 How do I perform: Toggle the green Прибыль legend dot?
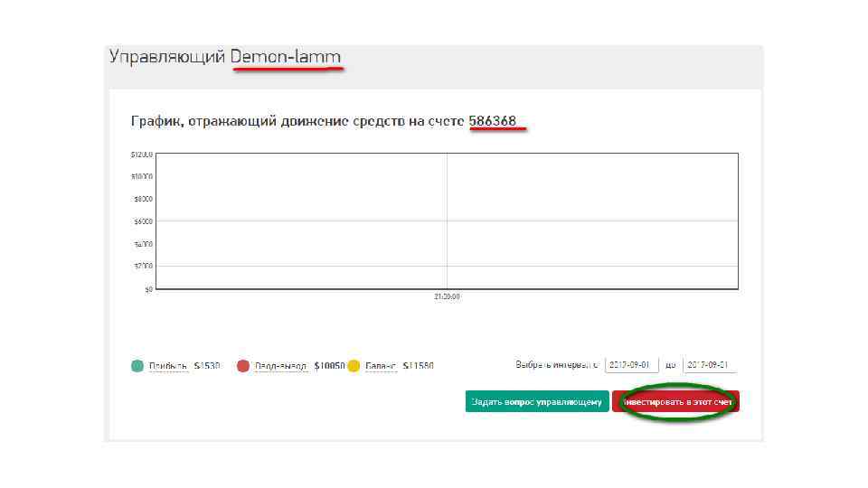pyautogui.click(x=137, y=366)
